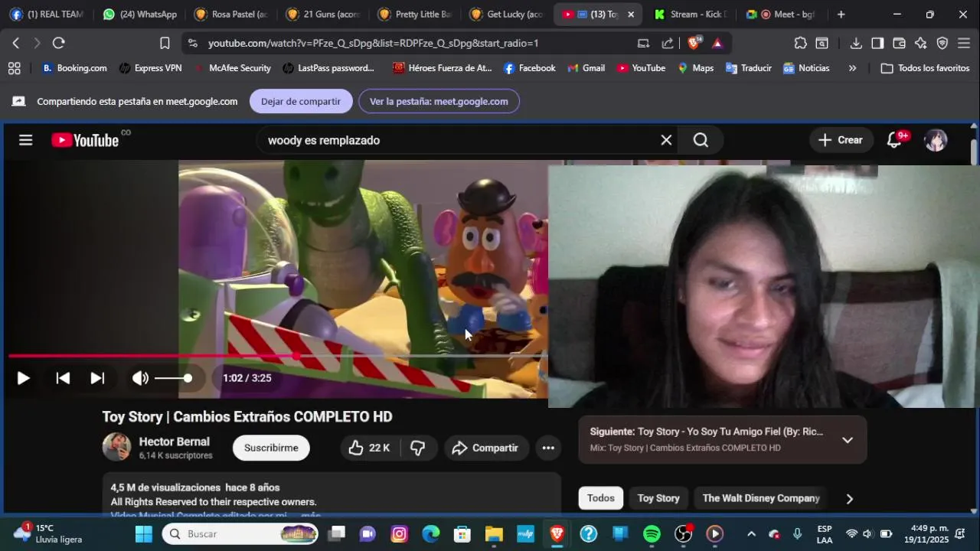The height and width of the screenshot is (551, 980).
Task: Switch to the Rosa Pastel tab
Action: click(x=232, y=14)
